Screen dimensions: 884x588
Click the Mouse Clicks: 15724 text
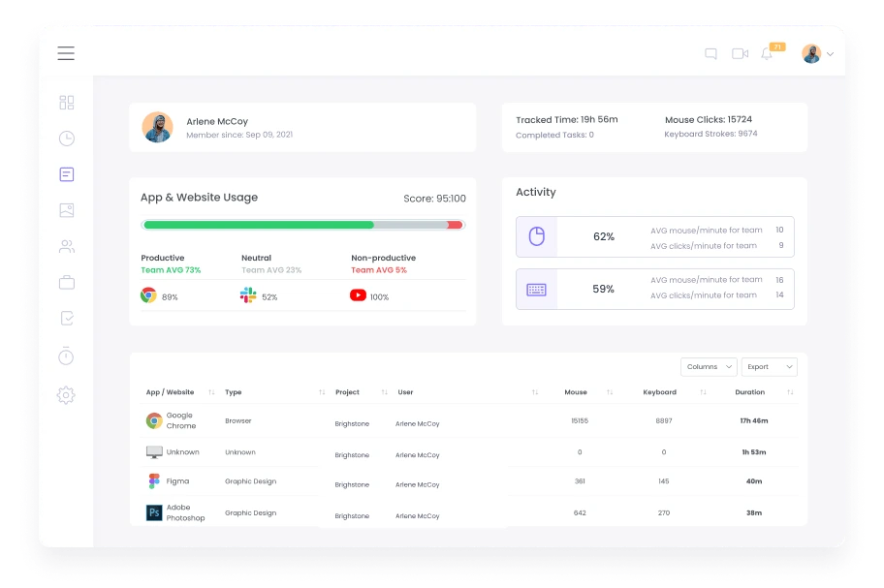point(709,119)
